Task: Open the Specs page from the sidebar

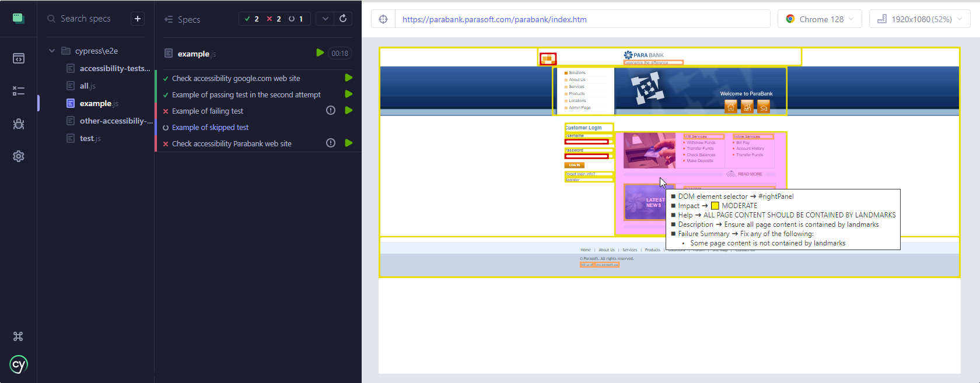Action: pos(19,58)
